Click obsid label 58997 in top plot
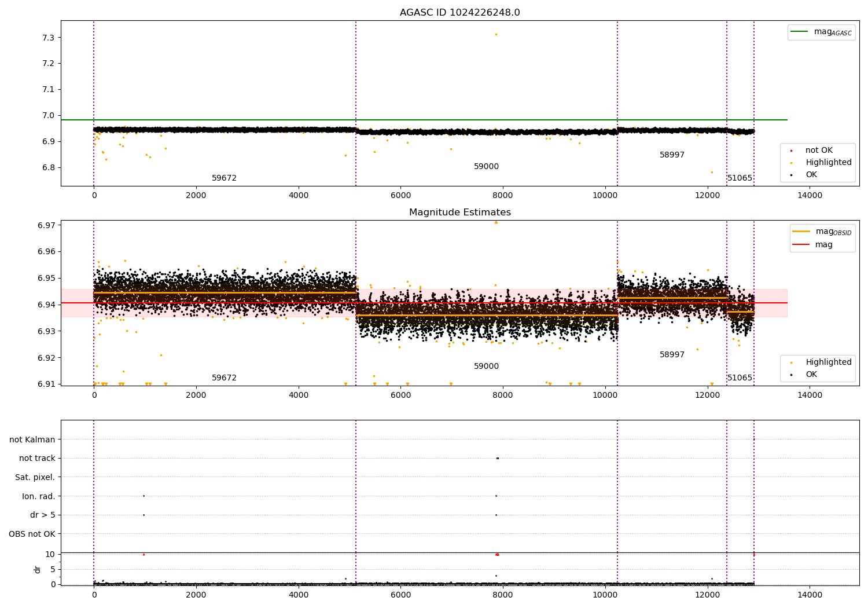Viewport: 868px width, 608px height. click(672, 155)
